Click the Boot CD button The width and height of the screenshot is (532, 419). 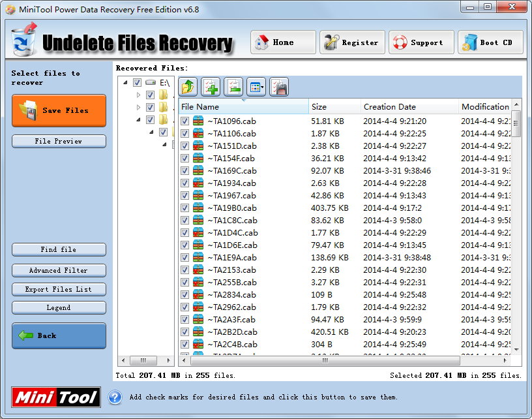tap(490, 42)
